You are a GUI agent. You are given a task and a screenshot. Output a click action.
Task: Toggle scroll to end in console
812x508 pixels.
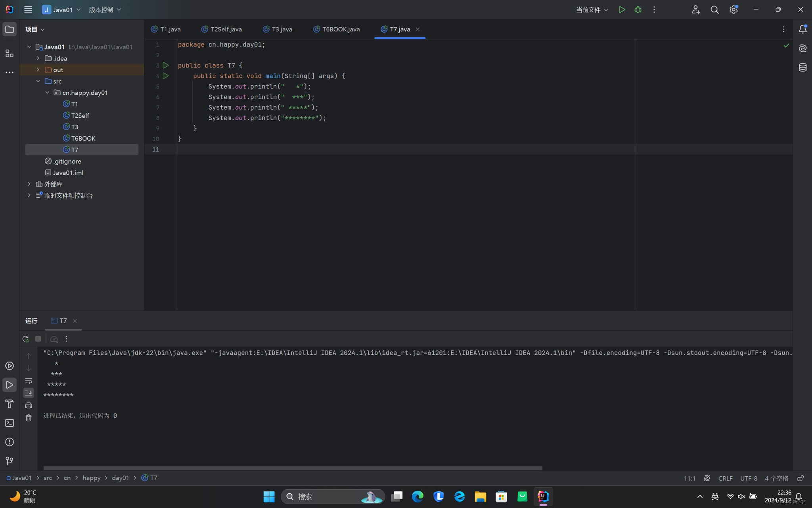(x=29, y=393)
